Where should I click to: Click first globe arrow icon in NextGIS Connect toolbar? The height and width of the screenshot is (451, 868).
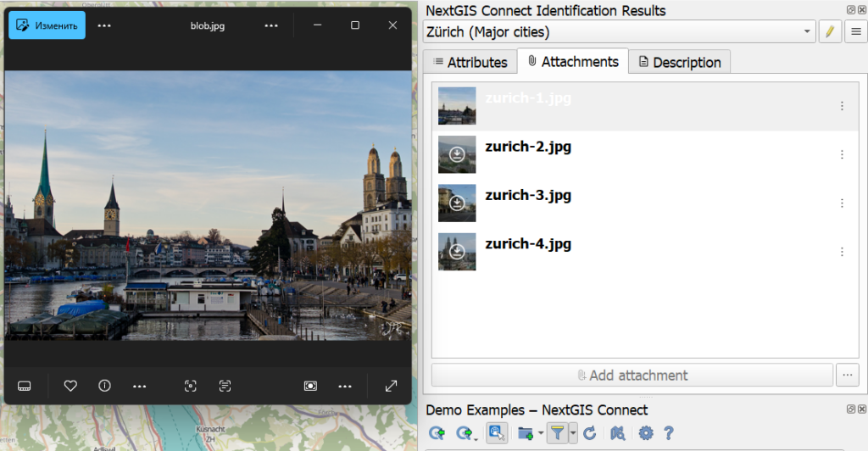pyautogui.click(x=437, y=432)
